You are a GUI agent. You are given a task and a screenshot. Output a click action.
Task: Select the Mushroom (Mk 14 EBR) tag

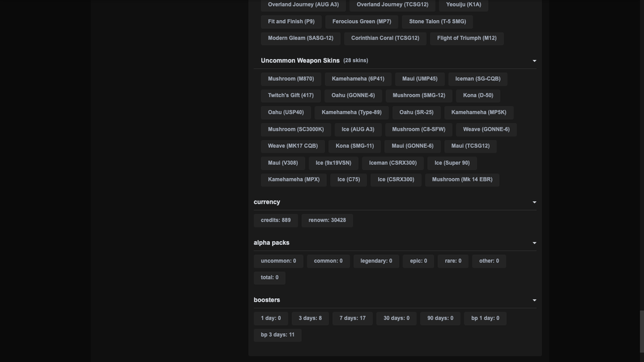click(x=462, y=180)
